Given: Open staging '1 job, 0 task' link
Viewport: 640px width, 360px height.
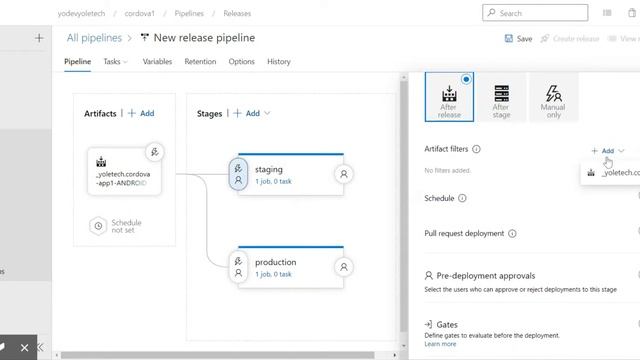Looking at the screenshot, I should point(273,181).
